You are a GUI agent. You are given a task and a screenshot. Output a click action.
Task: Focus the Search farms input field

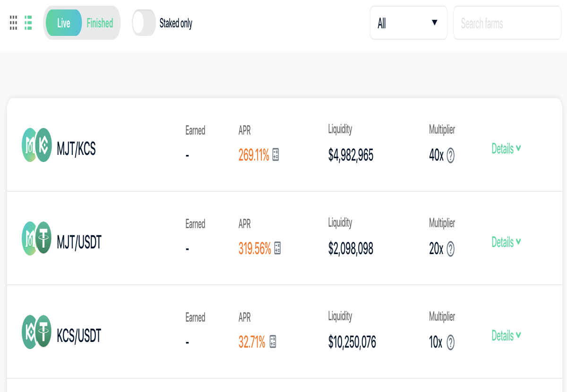click(x=507, y=23)
